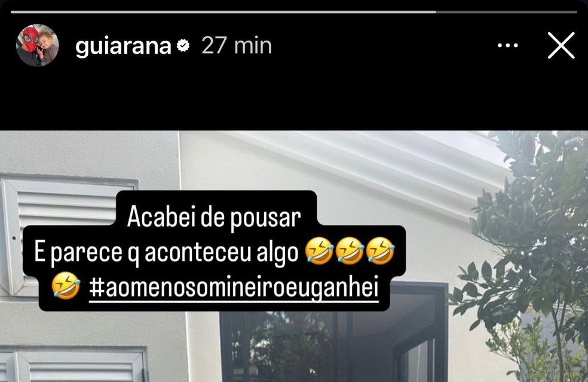Open the three-dots more options menu
This screenshot has width=588, height=382.
[x=508, y=46]
